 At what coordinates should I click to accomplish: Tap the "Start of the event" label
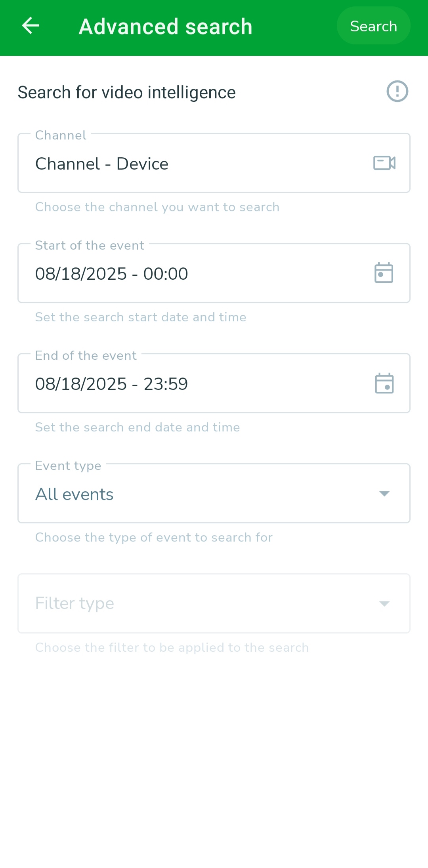coord(90,245)
